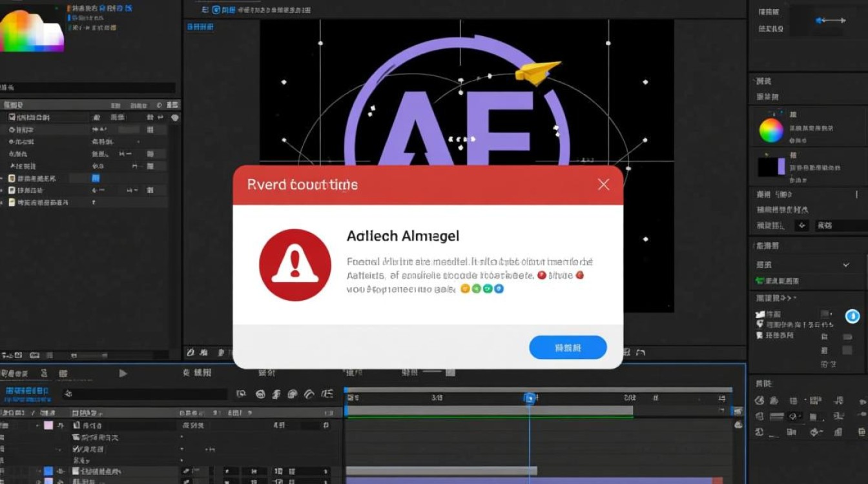Click the blue timecode at the timeline's top left
Viewport: 868px width, 484px height.
28,391
